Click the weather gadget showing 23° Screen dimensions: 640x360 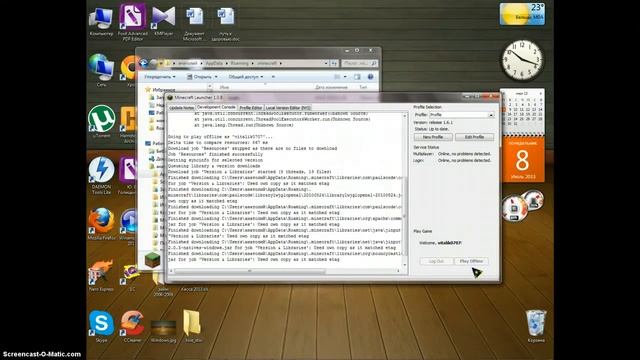click(522, 14)
